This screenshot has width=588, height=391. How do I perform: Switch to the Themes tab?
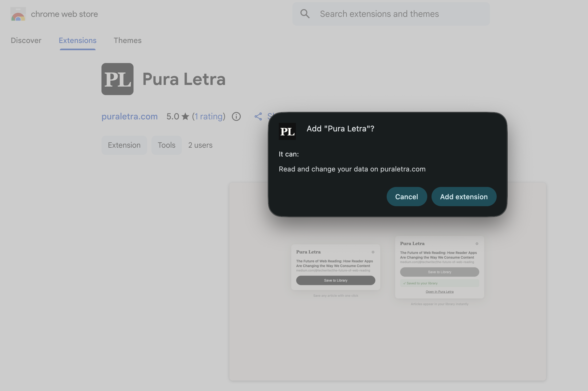tap(127, 40)
